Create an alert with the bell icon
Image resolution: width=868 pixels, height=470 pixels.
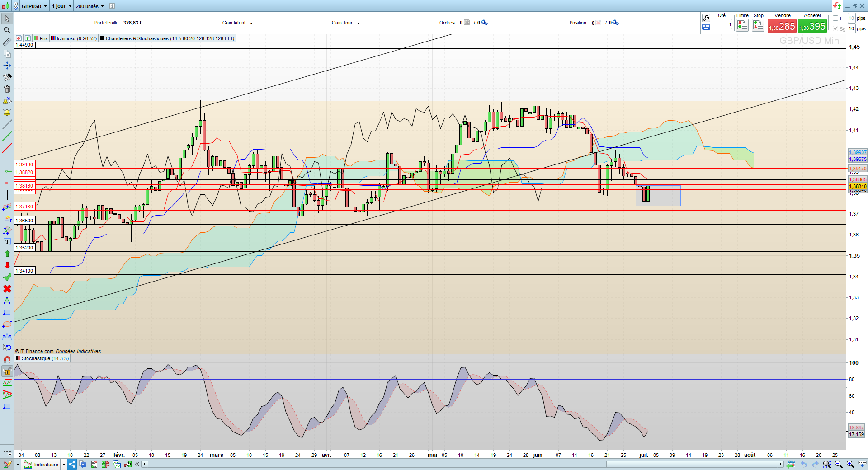point(7,113)
